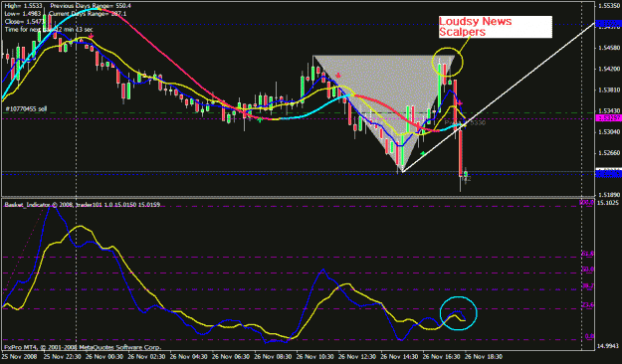Click the red down arrow signal near 25 Nov 22:30
The height and width of the screenshot is (364, 622).
(92, 36)
